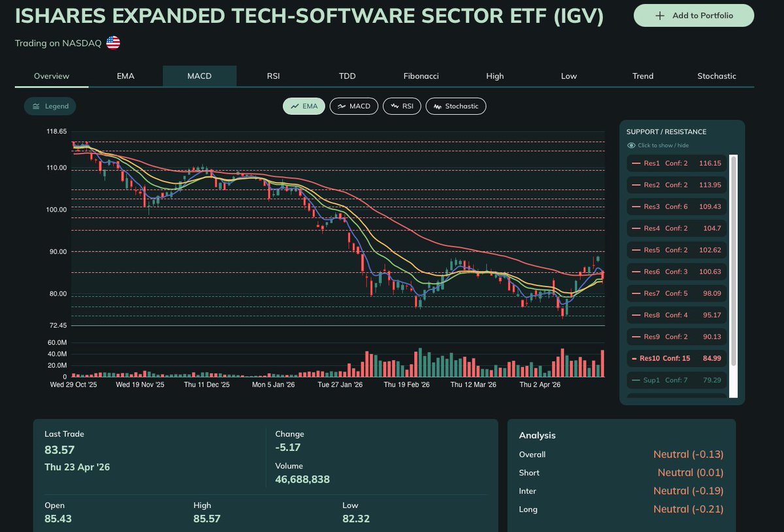The width and height of the screenshot is (784, 532).
Task: Toggle the Stochastic indicator pill
Action: coord(456,106)
